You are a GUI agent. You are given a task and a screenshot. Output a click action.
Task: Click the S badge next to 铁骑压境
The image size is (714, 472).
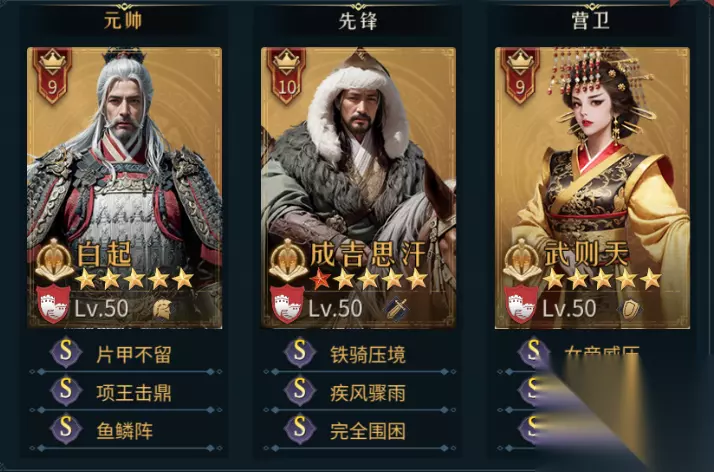click(x=300, y=352)
